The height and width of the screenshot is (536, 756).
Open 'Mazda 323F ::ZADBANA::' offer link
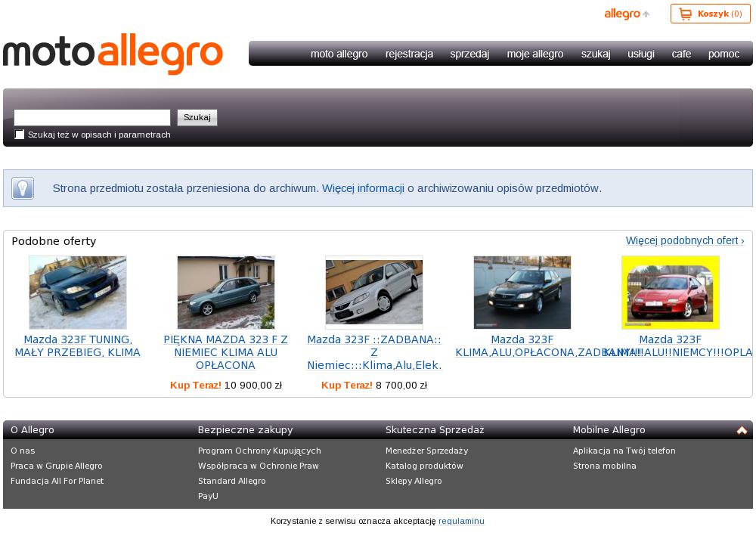pyautogui.click(x=374, y=352)
